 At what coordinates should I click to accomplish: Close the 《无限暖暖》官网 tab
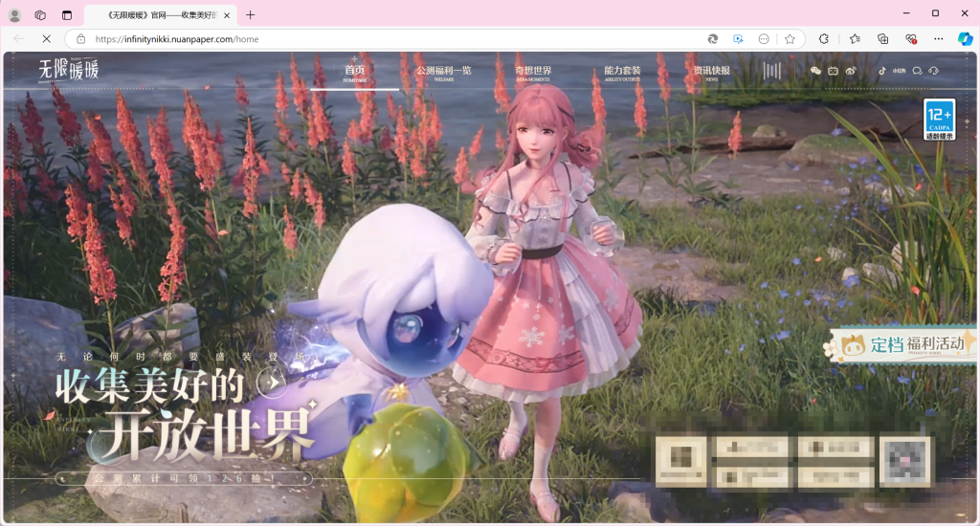click(227, 15)
